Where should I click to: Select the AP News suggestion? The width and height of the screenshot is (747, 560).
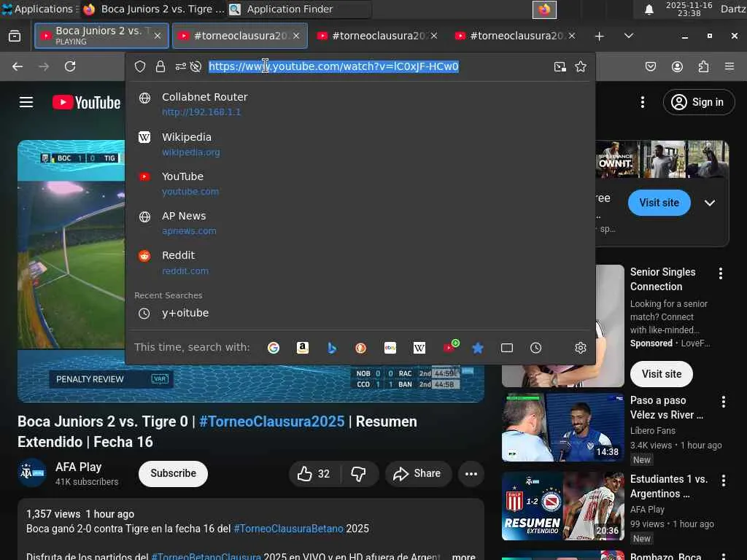[360, 223]
